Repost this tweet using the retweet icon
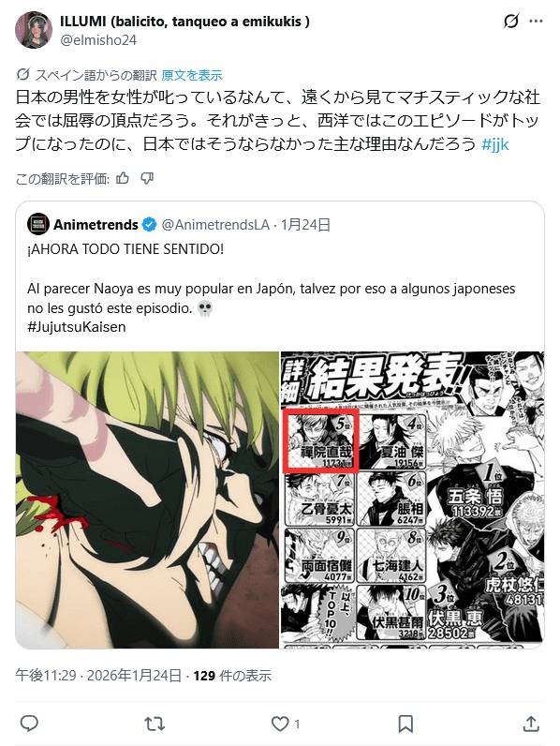 click(155, 724)
